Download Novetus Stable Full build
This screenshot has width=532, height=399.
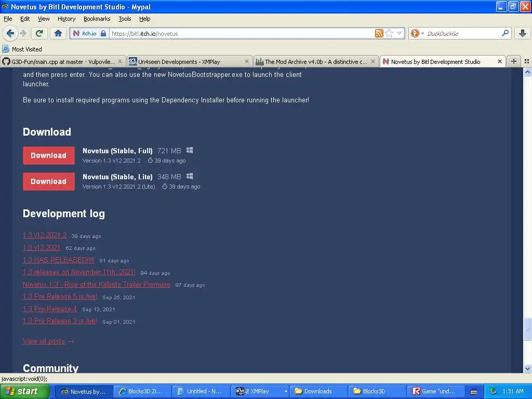(48, 155)
